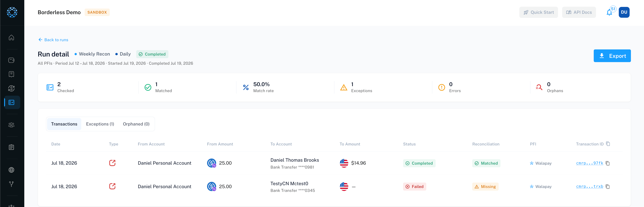
Task: Click the Status column header
Action: [x=409, y=144]
